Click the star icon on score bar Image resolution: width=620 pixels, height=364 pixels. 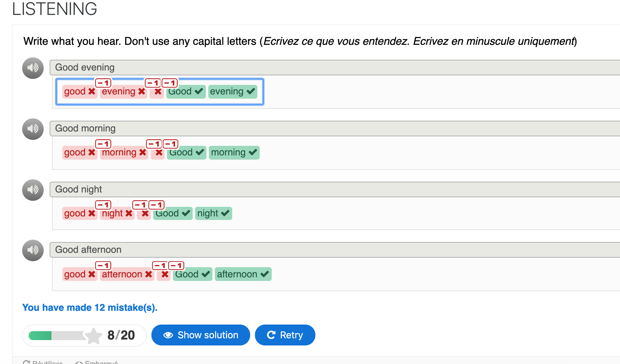[x=94, y=336]
